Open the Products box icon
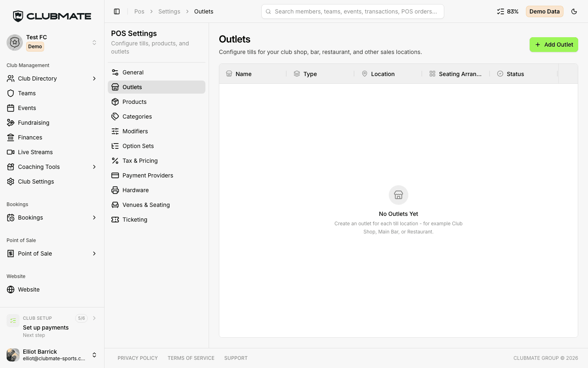The height and width of the screenshot is (368, 588). [x=115, y=102]
